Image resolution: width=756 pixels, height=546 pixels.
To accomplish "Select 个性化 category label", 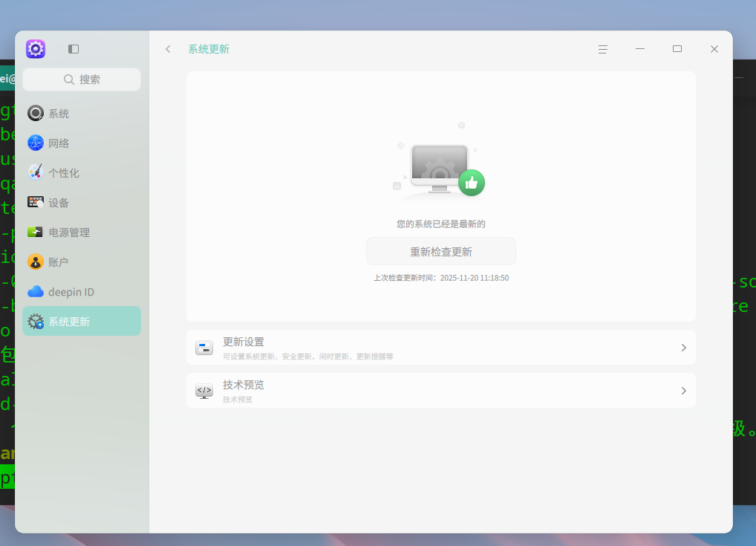I will click(64, 172).
